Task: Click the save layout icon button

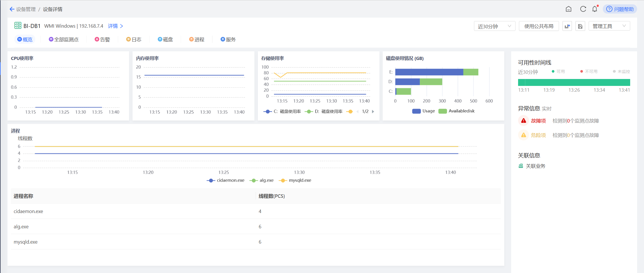Action: coord(580,26)
